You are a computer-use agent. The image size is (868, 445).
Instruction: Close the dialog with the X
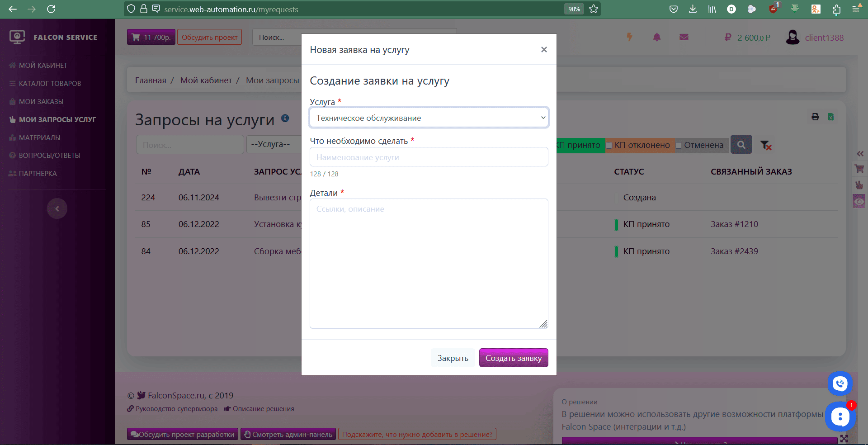[544, 50]
